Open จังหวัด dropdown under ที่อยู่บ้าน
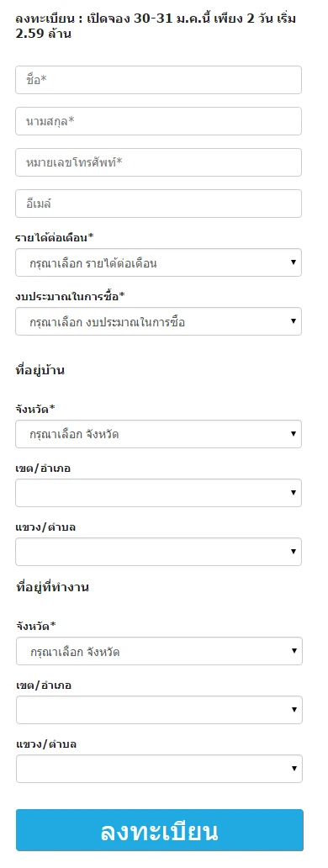Image resolution: width=328 pixels, height=868 pixels. pos(158,434)
